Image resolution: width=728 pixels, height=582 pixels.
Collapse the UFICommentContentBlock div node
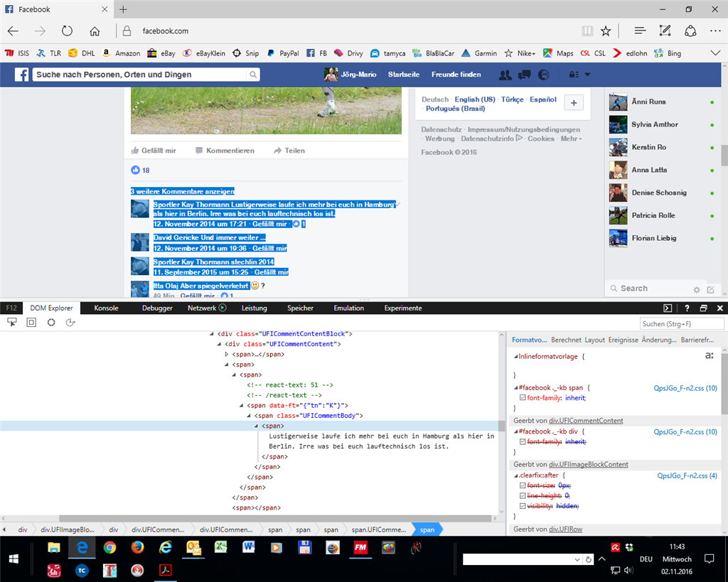(x=212, y=334)
